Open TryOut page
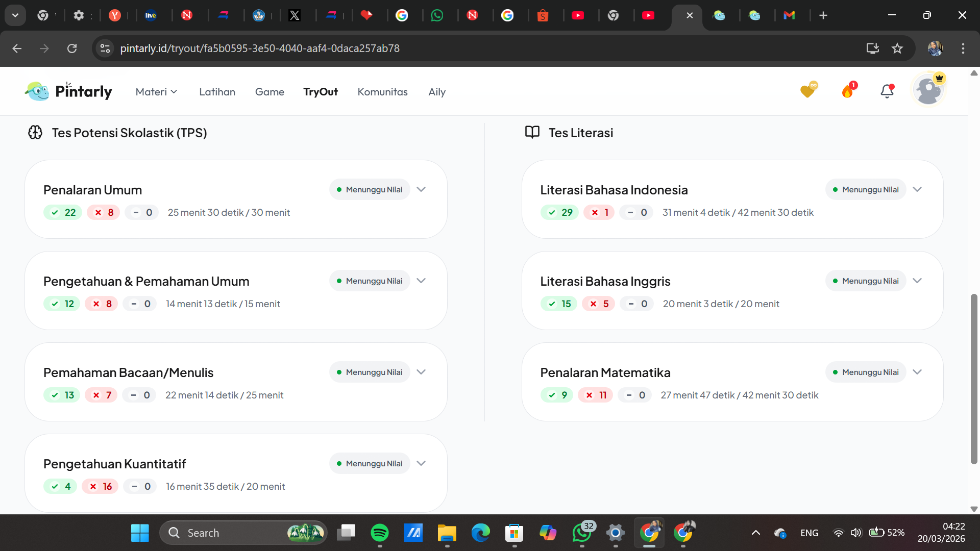 click(321, 92)
